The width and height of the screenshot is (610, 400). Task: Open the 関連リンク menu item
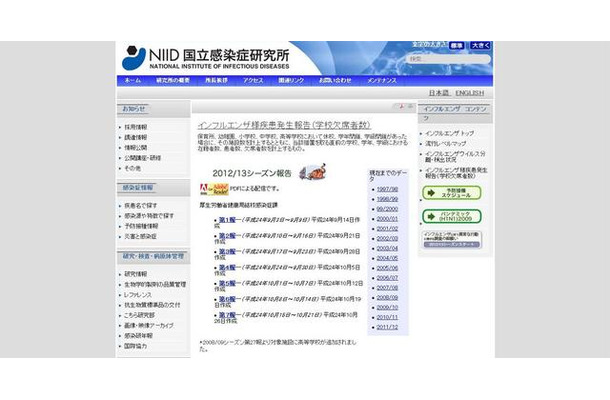291,80
